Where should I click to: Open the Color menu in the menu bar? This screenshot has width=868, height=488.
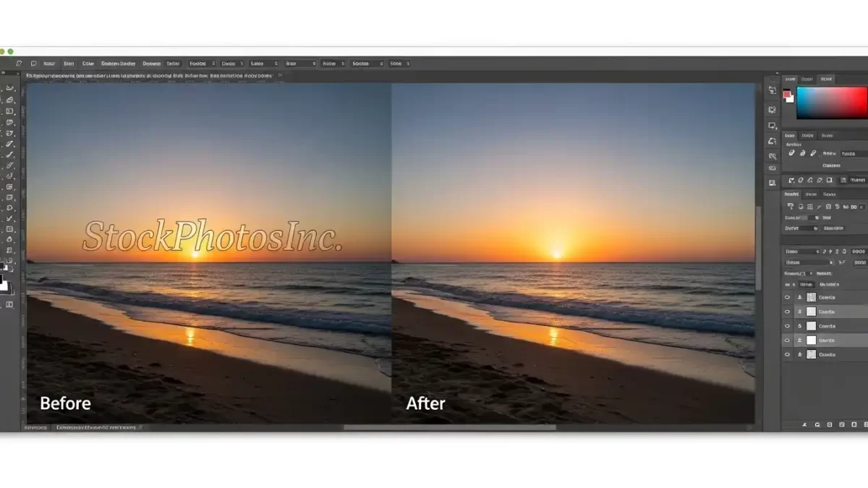[88, 64]
